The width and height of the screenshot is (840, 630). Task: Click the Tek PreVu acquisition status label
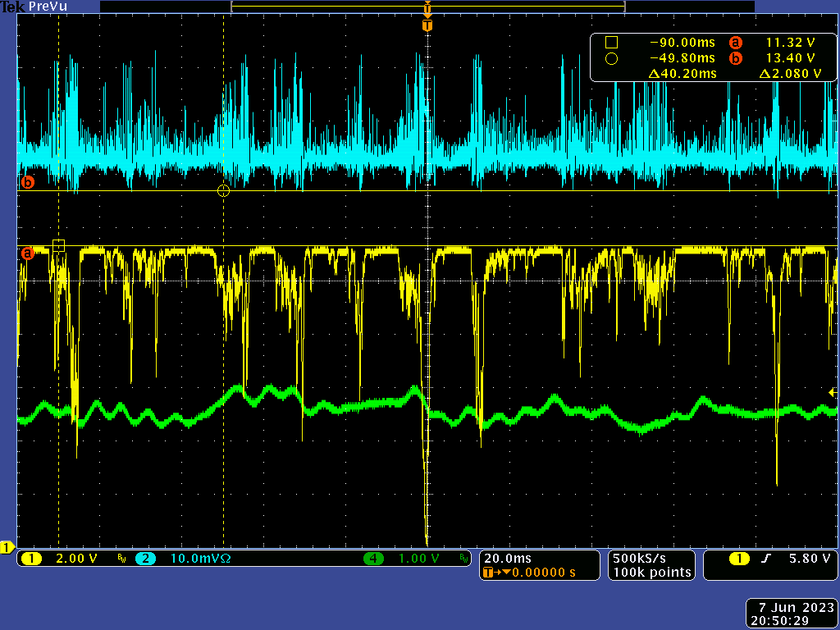(34, 7)
